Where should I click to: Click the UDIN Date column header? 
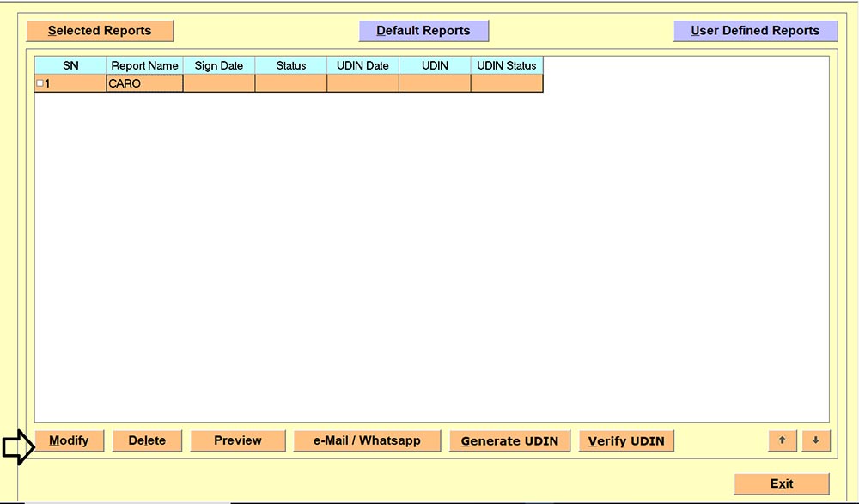pyautogui.click(x=362, y=65)
